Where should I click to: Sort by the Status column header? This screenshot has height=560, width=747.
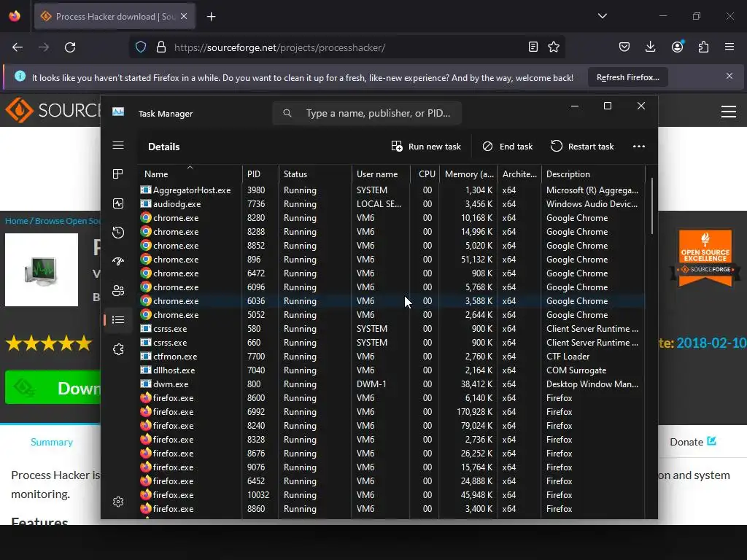(x=315, y=174)
